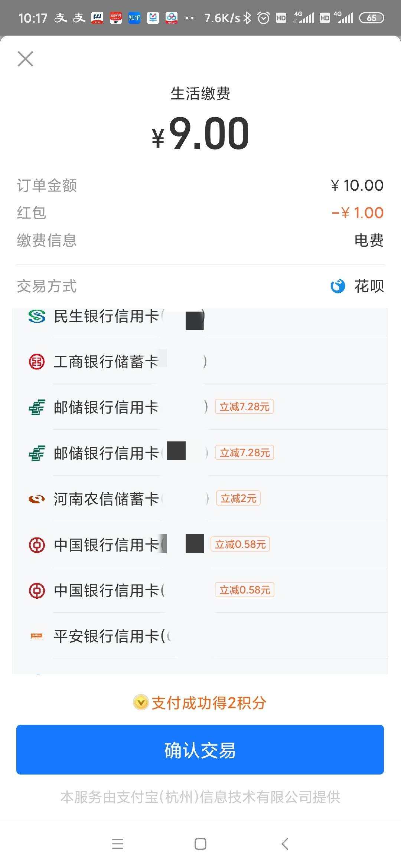Close the payment sheet with X icon
Image resolution: width=401 pixels, height=868 pixels.
pos(25,59)
